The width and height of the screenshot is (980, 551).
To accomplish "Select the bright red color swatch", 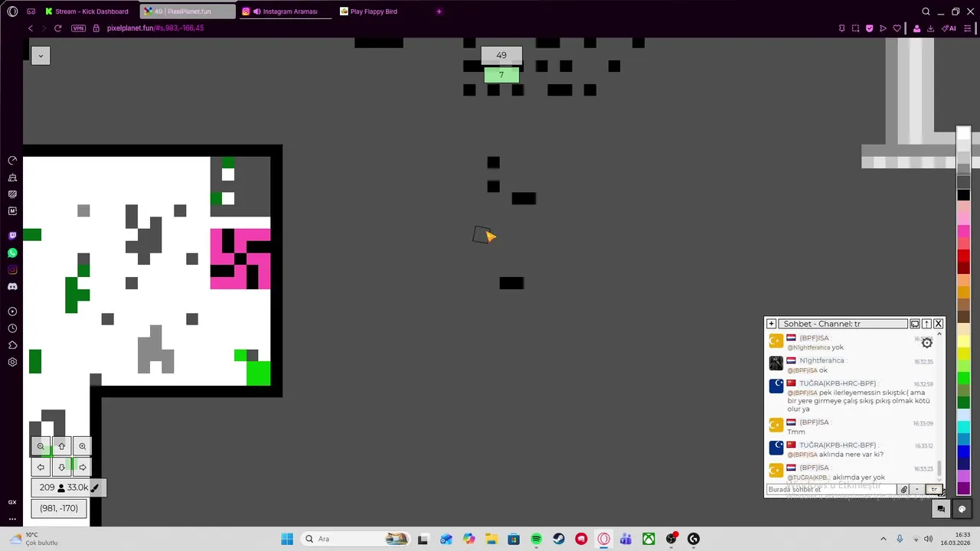I will pos(964,255).
